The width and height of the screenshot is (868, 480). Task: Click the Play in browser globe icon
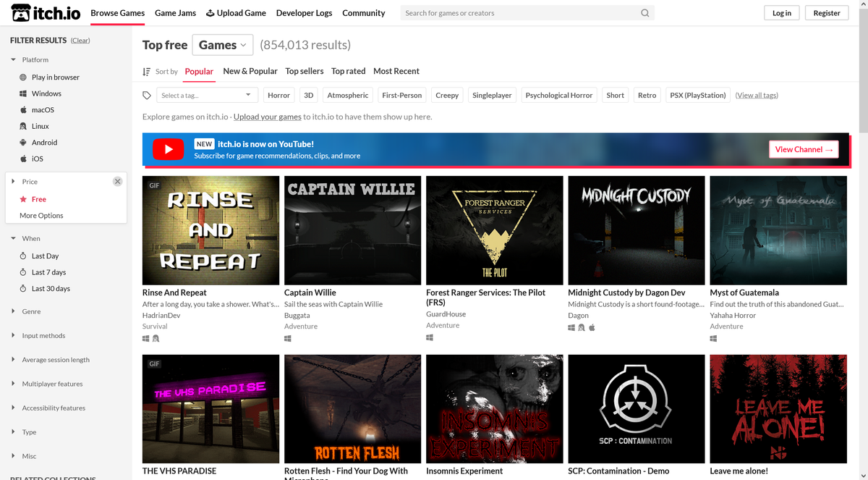click(x=23, y=77)
